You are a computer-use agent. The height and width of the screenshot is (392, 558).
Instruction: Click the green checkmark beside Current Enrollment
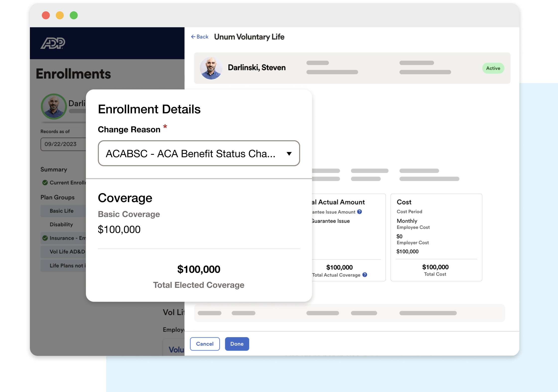pos(45,182)
